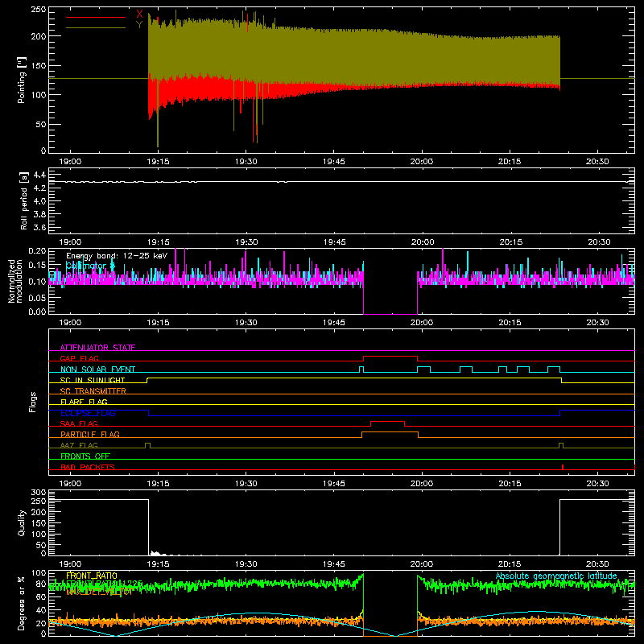Select the FRONTS_OFF flag label
This screenshot has width=644, height=644.
pos(85,456)
